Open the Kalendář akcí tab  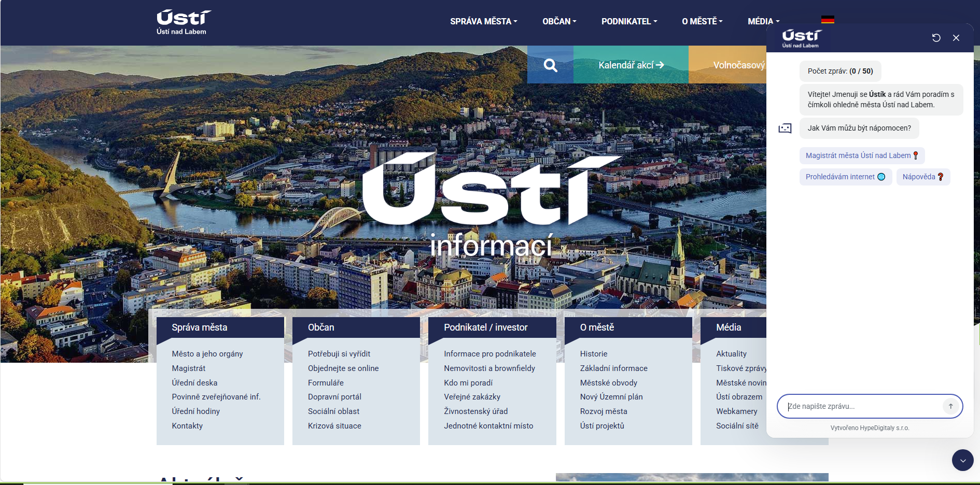pyautogui.click(x=631, y=65)
